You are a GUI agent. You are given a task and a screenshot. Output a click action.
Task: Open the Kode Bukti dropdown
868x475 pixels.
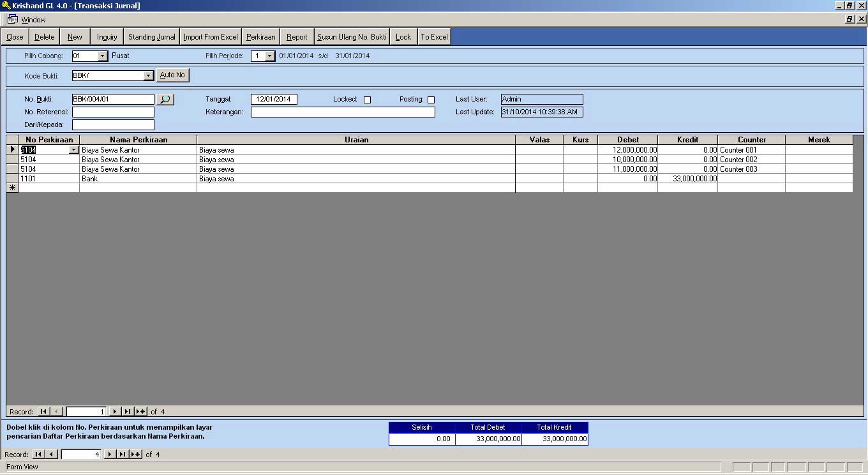pyautogui.click(x=148, y=75)
